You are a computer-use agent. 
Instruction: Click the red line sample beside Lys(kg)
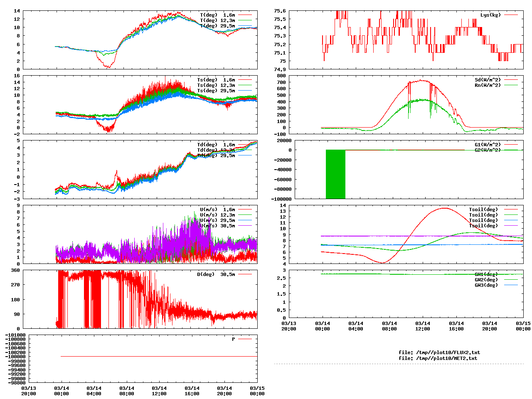511,15
